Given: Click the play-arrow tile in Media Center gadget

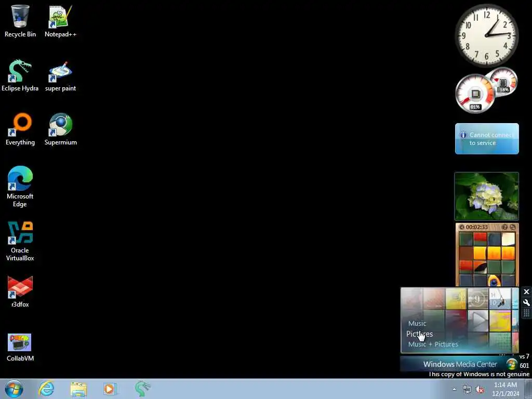Looking at the screenshot, I should (x=478, y=320).
